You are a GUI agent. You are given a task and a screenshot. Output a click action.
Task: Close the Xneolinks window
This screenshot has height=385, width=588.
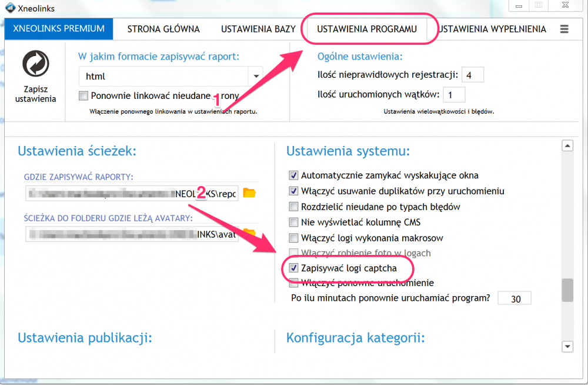(566, 5)
